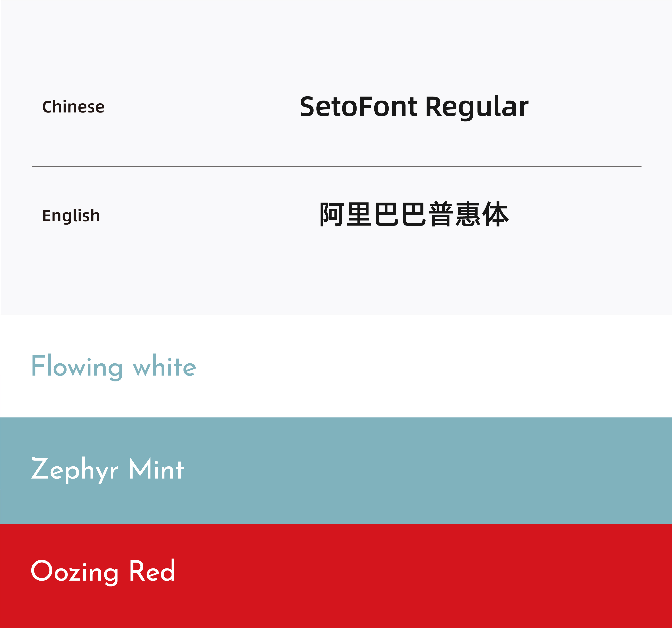Click the word "Zephyr" on mint band
This screenshot has width=672, height=628.
(x=74, y=469)
